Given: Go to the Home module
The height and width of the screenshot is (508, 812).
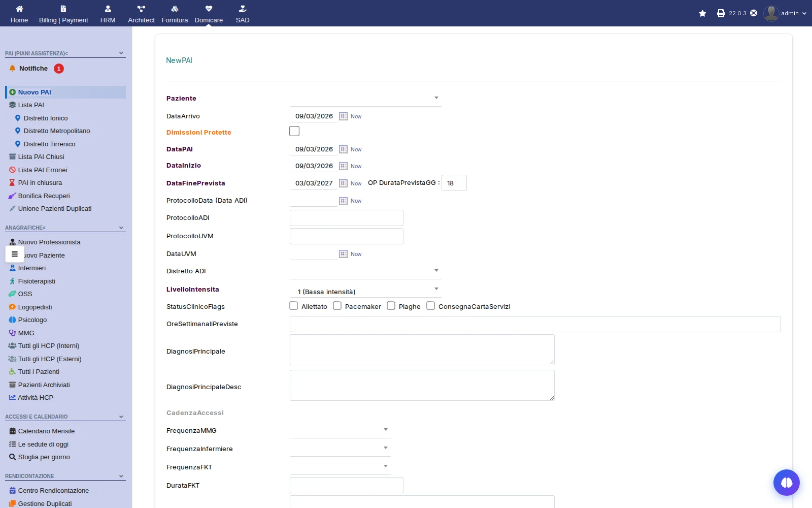Looking at the screenshot, I should pyautogui.click(x=19, y=14).
